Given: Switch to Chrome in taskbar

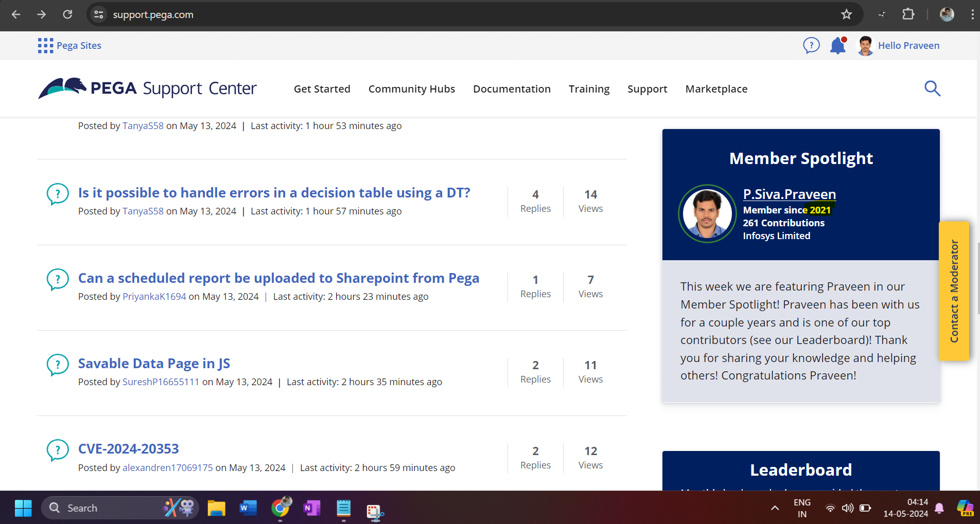Looking at the screenshot, I should [x=281, y=508].
